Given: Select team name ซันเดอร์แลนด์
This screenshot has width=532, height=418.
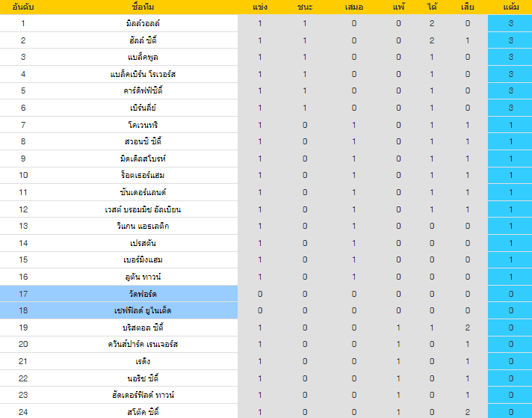Looking at the screenshot, I should [x=143, y=192].
